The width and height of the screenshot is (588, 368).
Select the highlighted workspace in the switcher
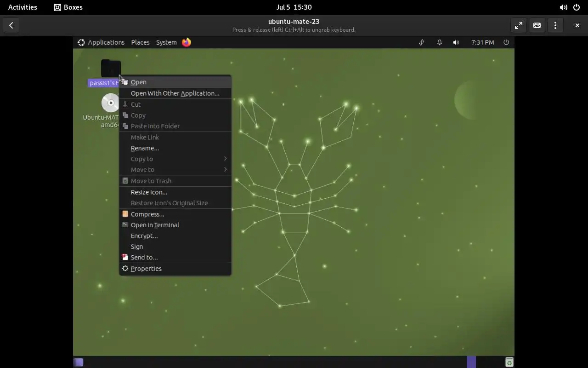coord(471,362)
